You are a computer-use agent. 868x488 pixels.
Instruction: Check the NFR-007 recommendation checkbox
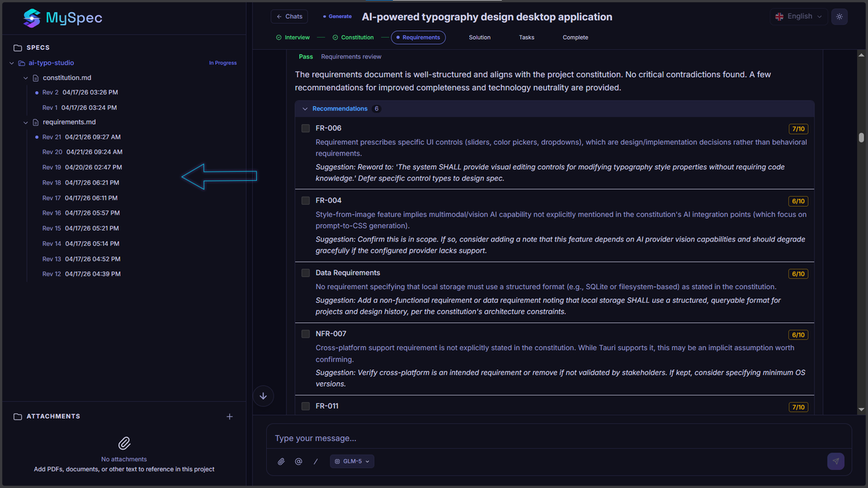point(306,334)
